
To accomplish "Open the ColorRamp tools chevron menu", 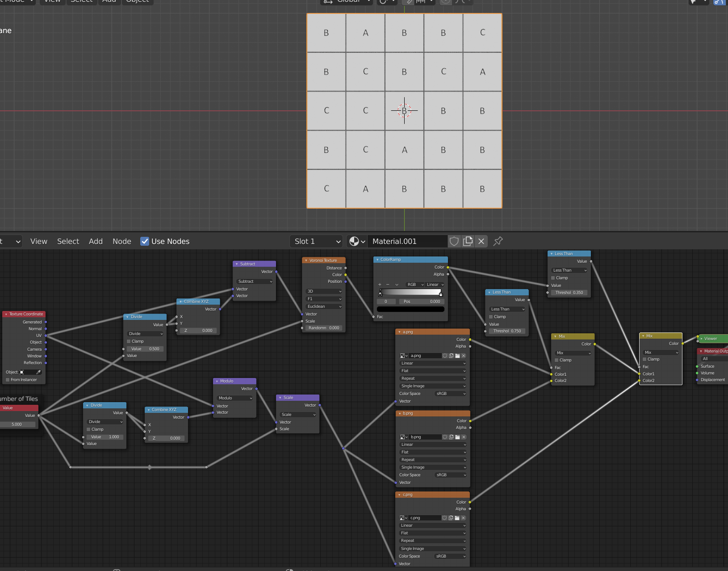I will (397, 285).
